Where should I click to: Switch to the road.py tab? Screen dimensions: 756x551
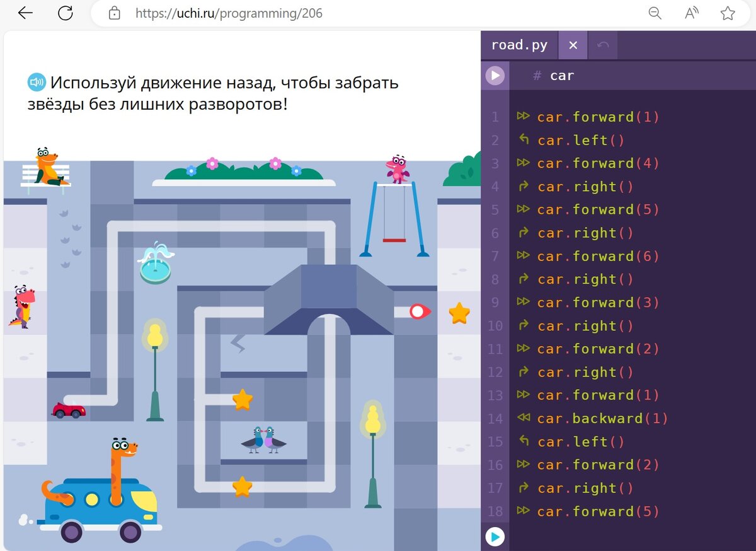[x=519, y=45]
